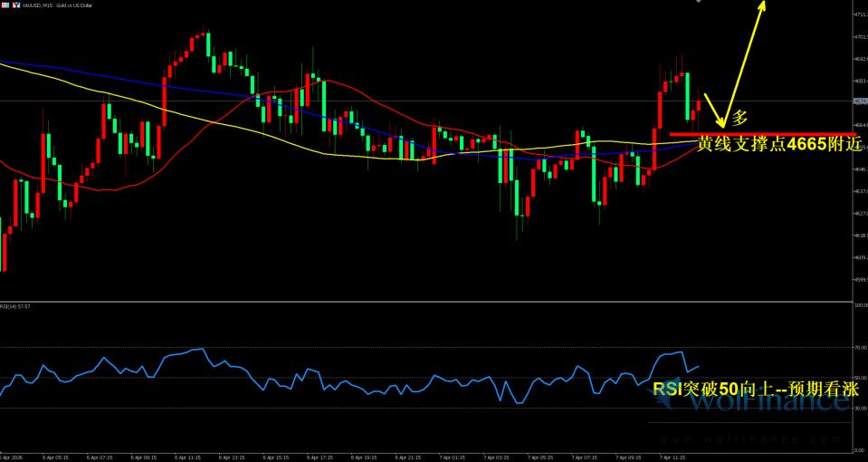Click the RSI(14) indicator label
The width and height of the screenshot is (868, 462).
point(16,306)
